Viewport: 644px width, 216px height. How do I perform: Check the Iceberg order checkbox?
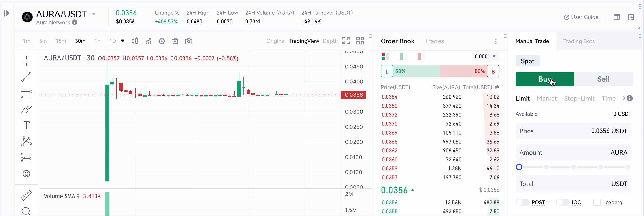coord(597,203)
